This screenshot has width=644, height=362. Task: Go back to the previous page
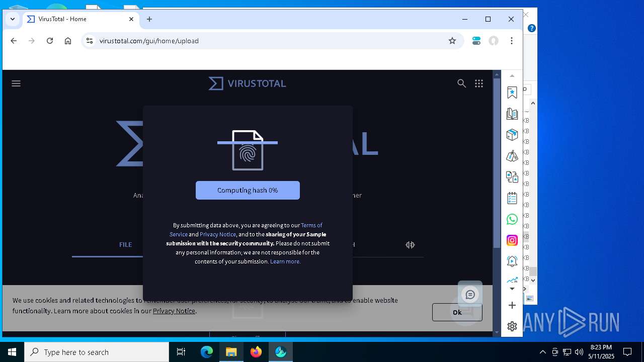coord(14,41)
